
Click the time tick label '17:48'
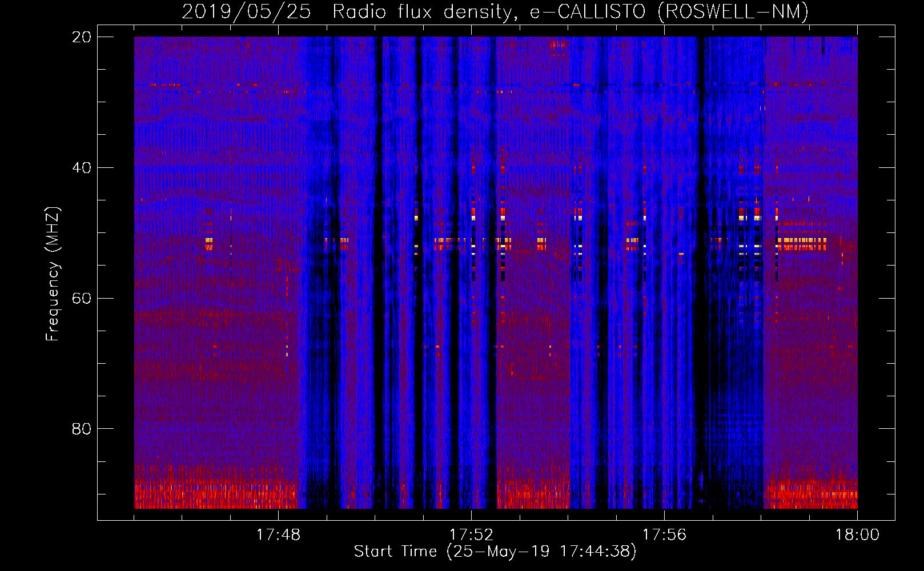tap(278, 535)
